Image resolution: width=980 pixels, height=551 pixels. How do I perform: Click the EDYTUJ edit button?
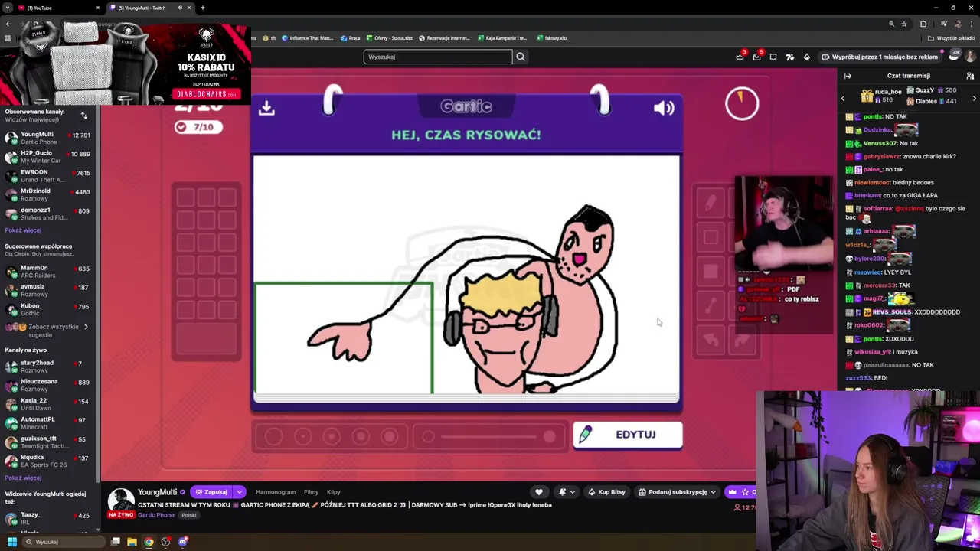click(627, 435)
